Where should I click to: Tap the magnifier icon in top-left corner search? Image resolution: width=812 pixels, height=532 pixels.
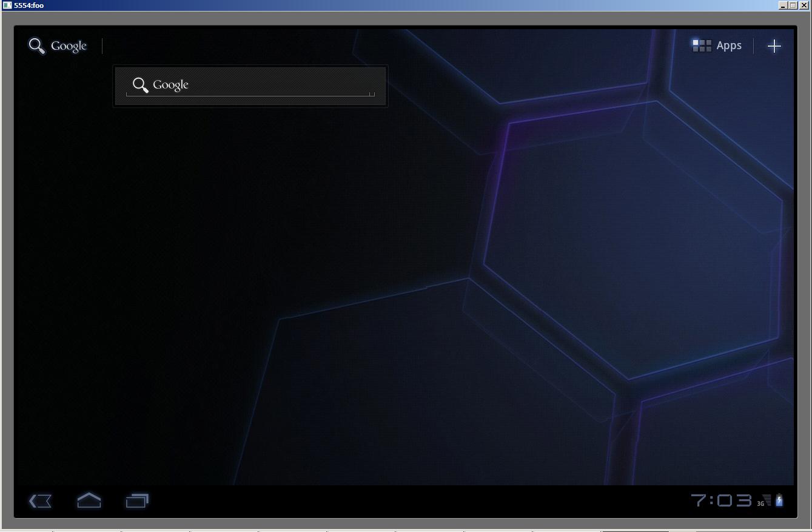click(37, 46)
